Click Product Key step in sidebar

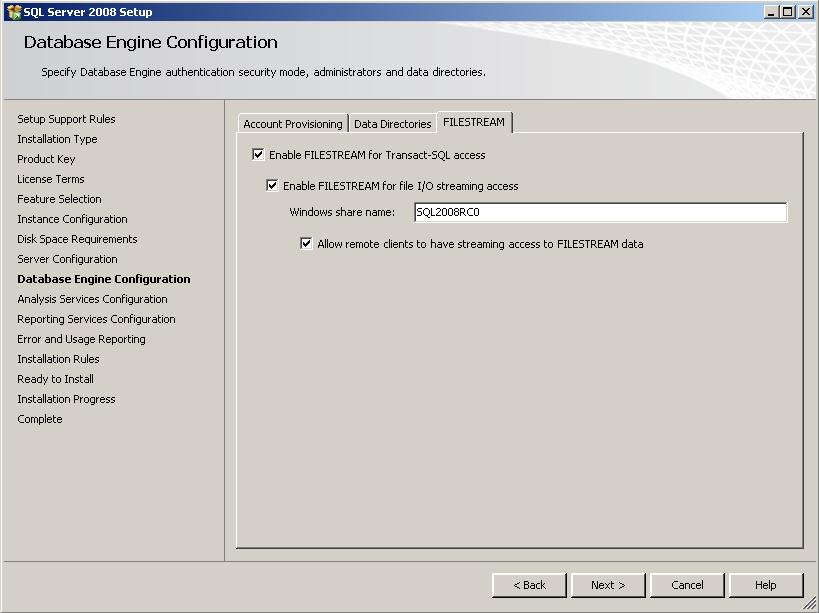coord(46,159)
